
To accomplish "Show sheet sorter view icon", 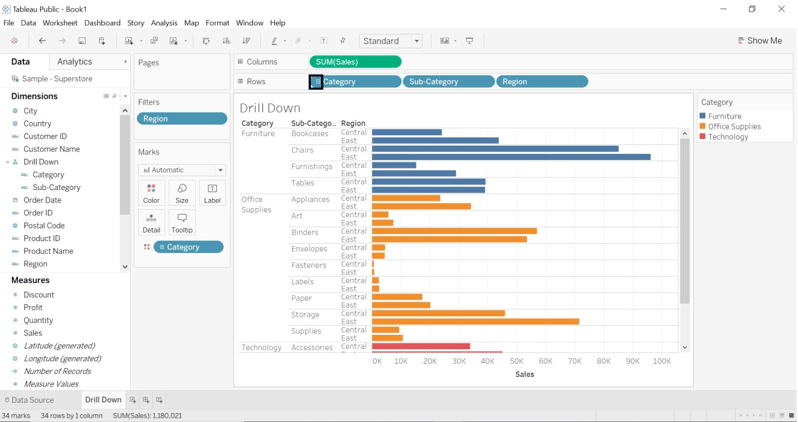I will [773, 415].
